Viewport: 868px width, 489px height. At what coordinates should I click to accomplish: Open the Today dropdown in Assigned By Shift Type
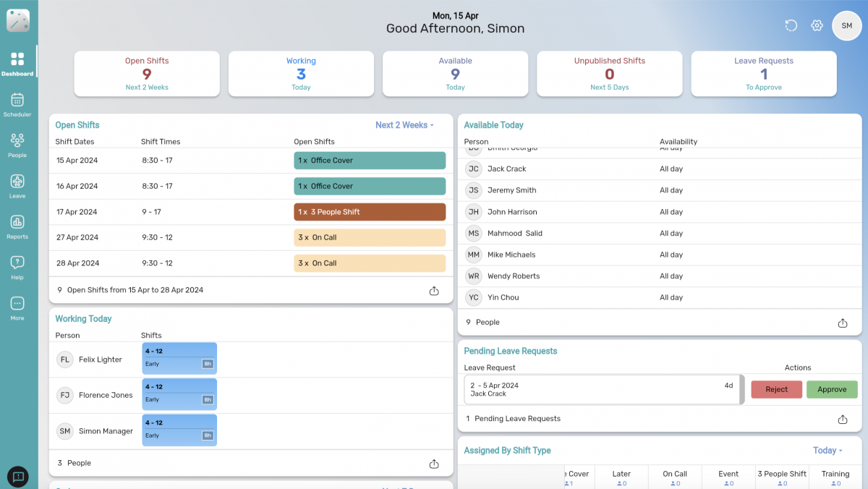coord(827,451)
